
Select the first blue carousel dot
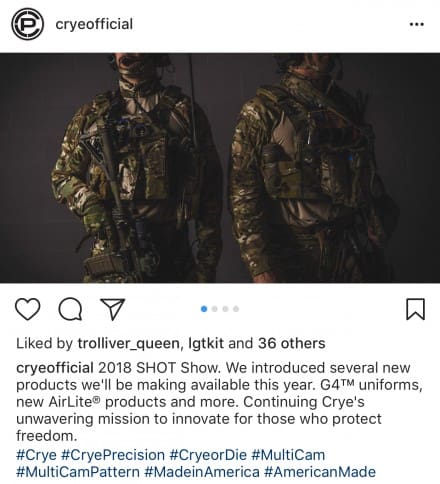[x=204, y=309]
